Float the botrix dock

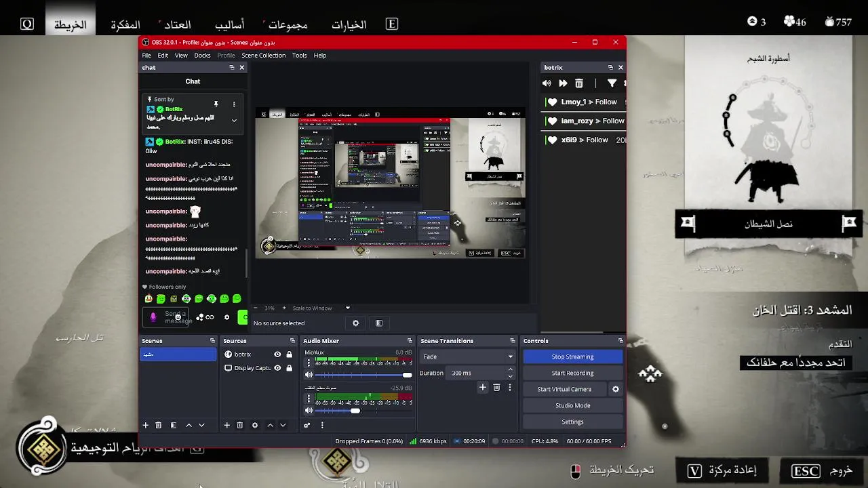pyautogui.click(x=610, y=67)
